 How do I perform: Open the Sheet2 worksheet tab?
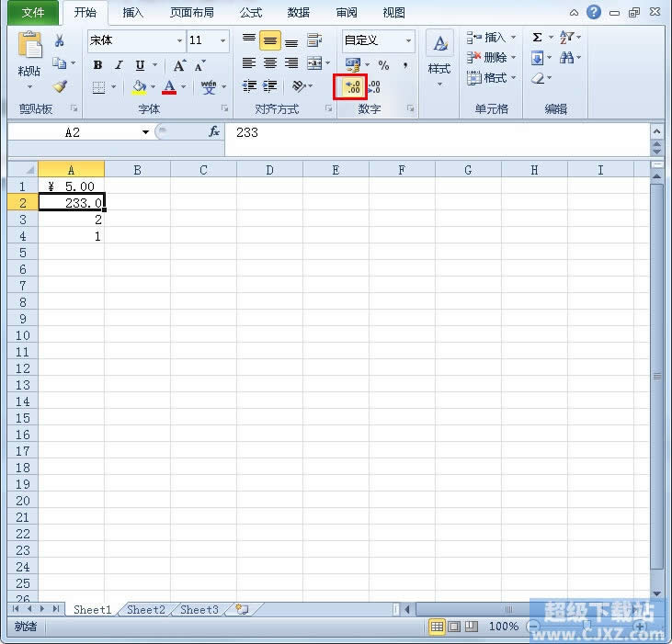pyautogui.click(x=146, y=609)
